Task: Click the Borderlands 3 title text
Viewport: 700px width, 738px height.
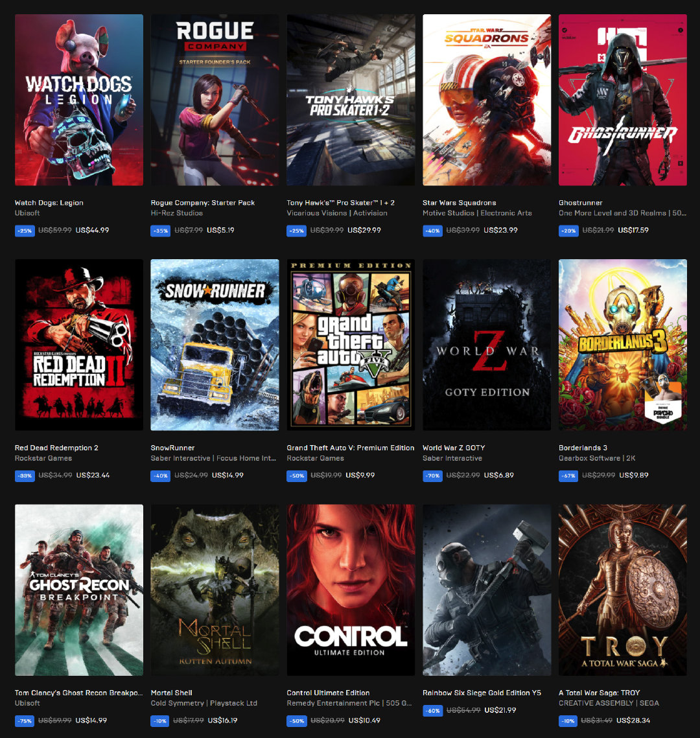Action: pyautogui.click(x=583, y=448)
